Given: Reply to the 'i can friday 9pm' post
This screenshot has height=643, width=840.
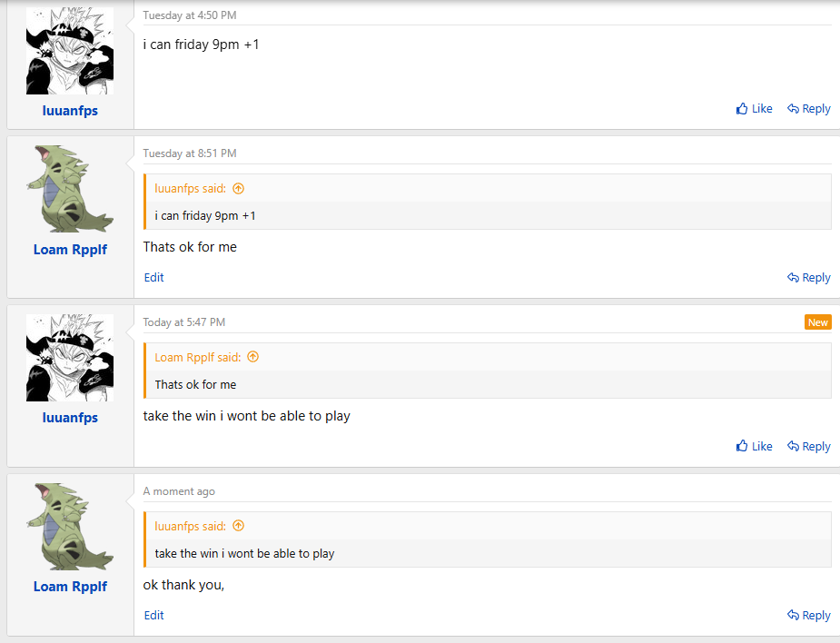Looking at the screenshot, I should coord(808,109).
